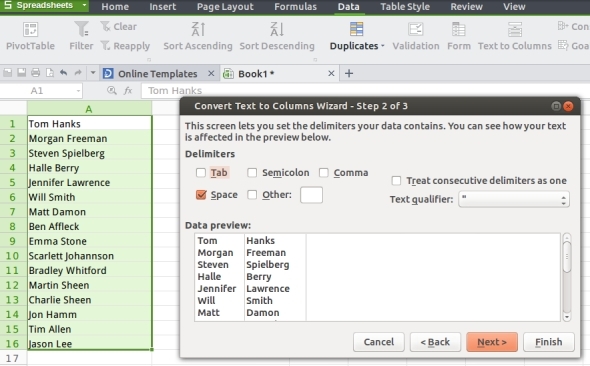Open the Name Box dropdown arrow
This screenshot has height=366, width=590.
78,91
